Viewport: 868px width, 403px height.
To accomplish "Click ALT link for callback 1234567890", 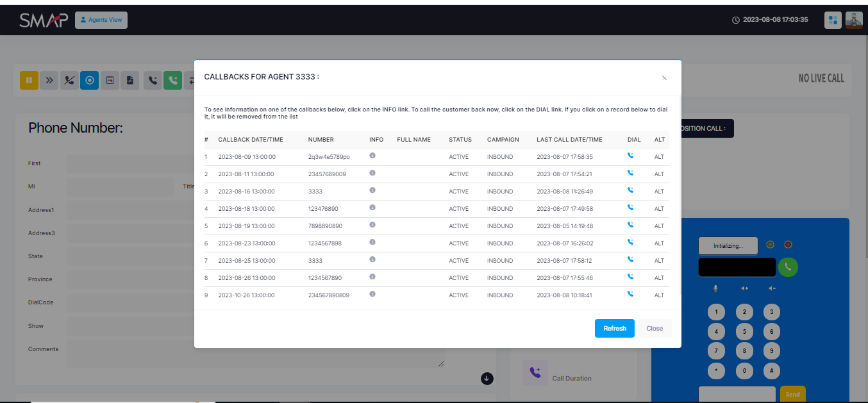I will coord(659,278).
